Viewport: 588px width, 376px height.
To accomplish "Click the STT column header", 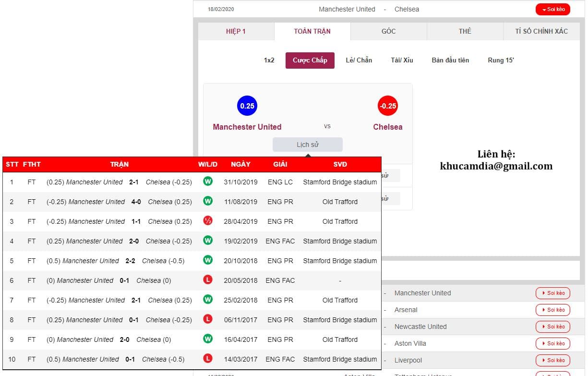I will click(x=12, y=164).
